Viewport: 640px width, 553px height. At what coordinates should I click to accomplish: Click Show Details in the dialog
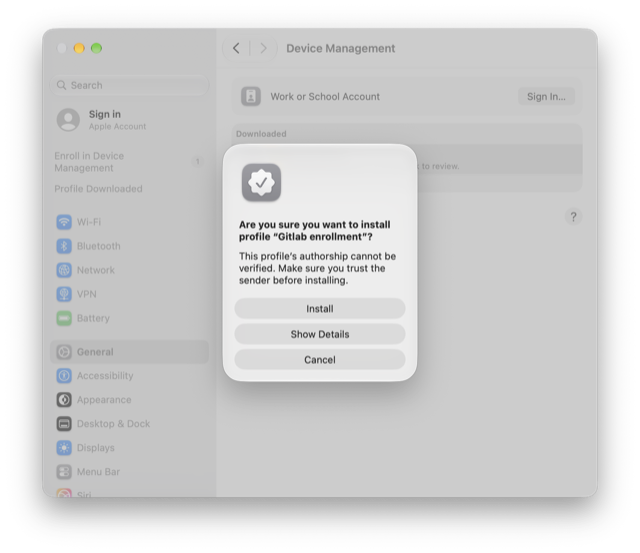point(320,334)
